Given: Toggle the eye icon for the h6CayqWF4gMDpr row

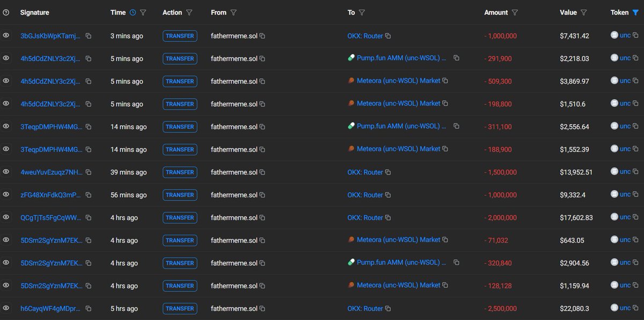Looking at the screenshot, I should click(x=6, y=308).
